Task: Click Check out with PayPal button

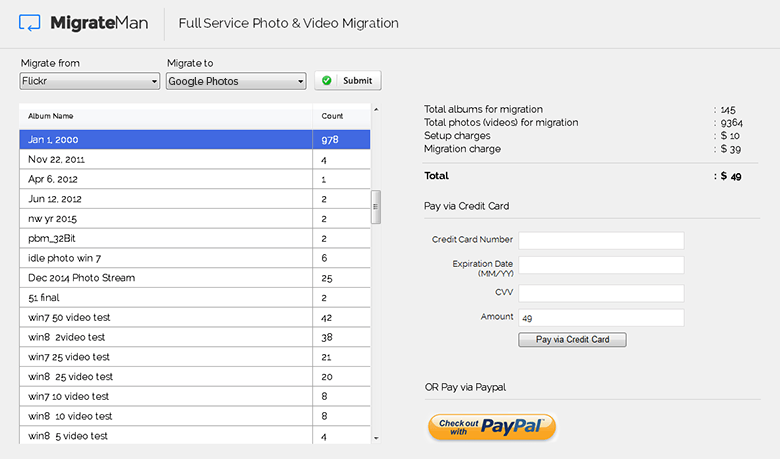Action: click(491, 427)
